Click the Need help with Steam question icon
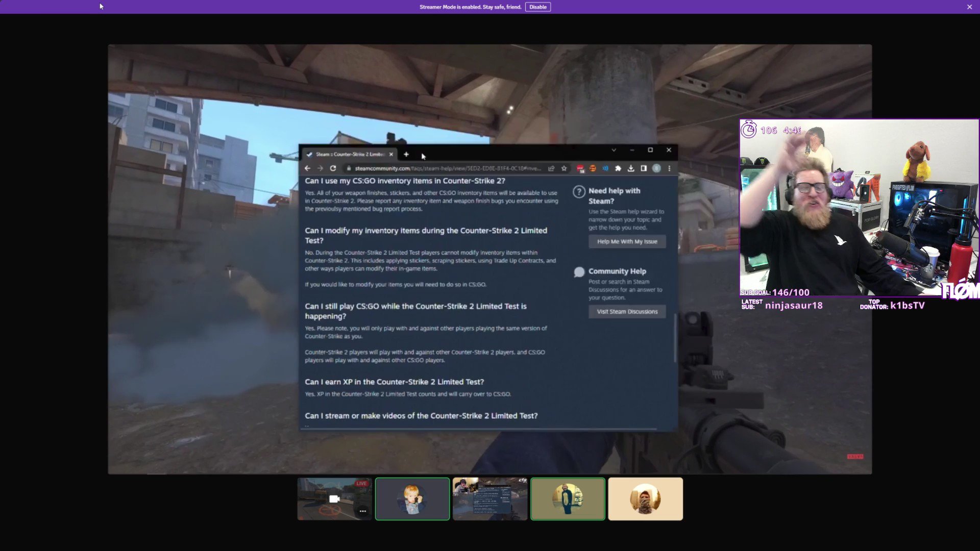Viewport: 980px width, 551px height. 579,192
